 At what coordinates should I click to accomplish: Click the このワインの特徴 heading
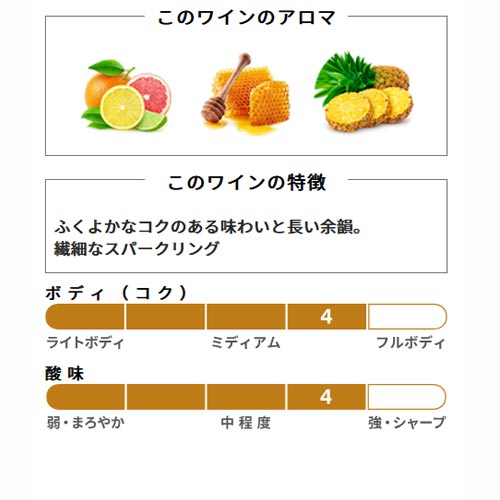click(247, 183)
